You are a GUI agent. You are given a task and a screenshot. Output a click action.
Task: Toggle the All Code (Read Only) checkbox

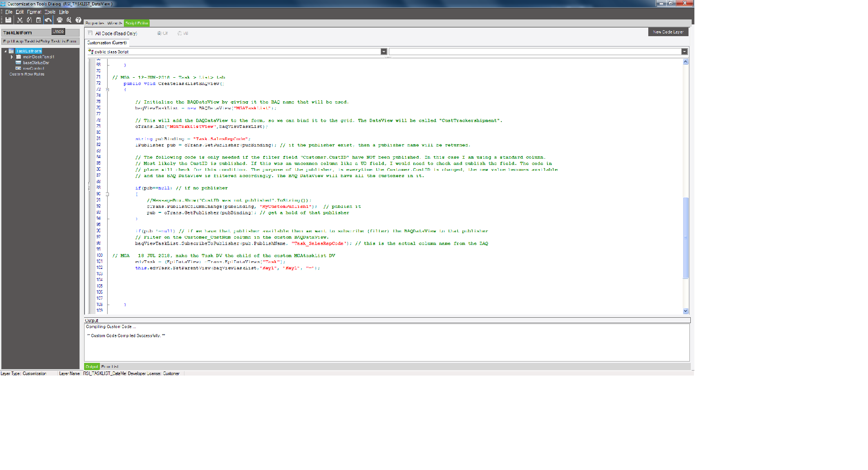pos(90,33)
